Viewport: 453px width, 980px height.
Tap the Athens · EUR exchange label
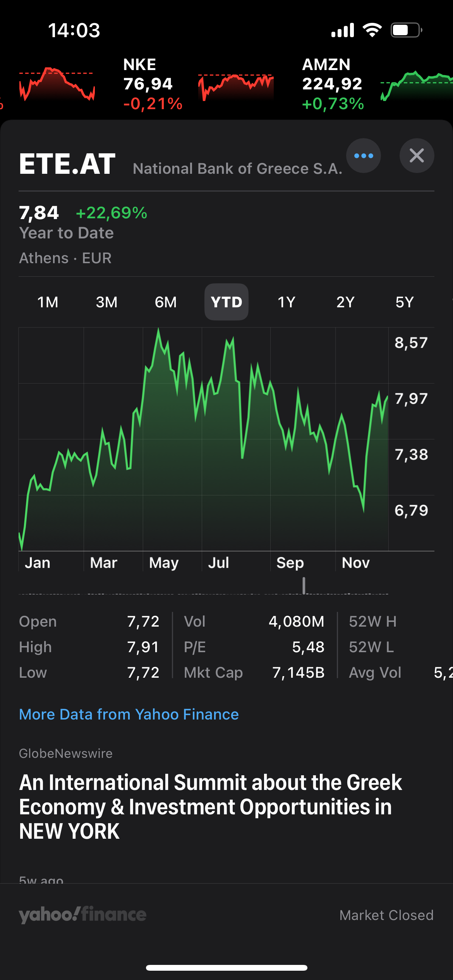65,258
